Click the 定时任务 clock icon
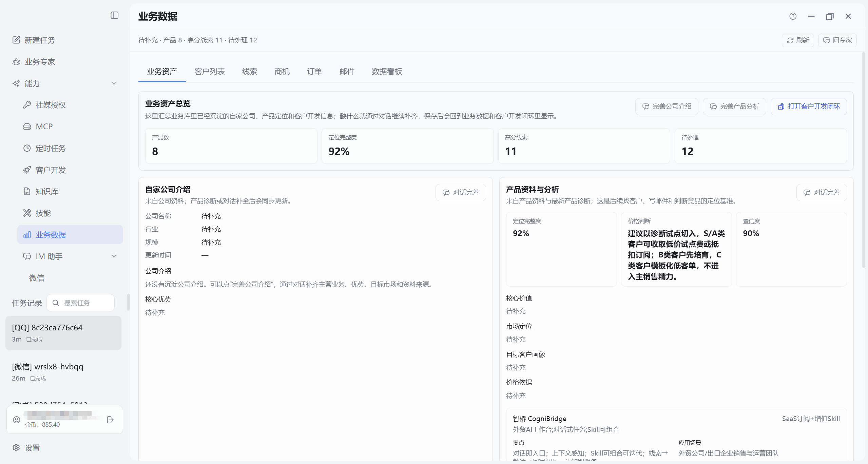Viewport: 868px width, 464px height. pos(27,148)
